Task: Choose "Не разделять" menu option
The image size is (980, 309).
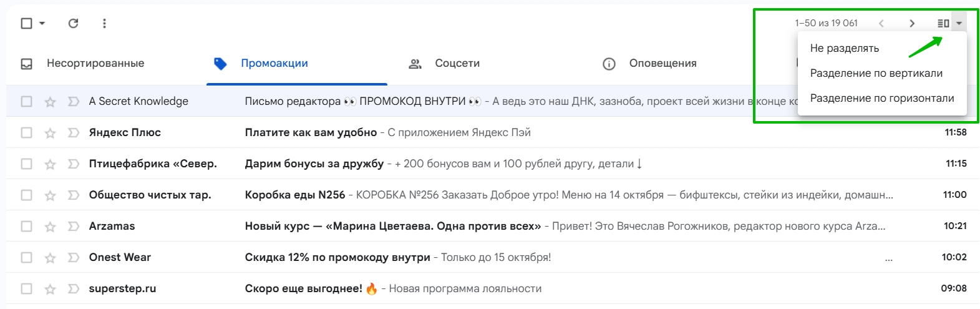Action: click(844, 48)
